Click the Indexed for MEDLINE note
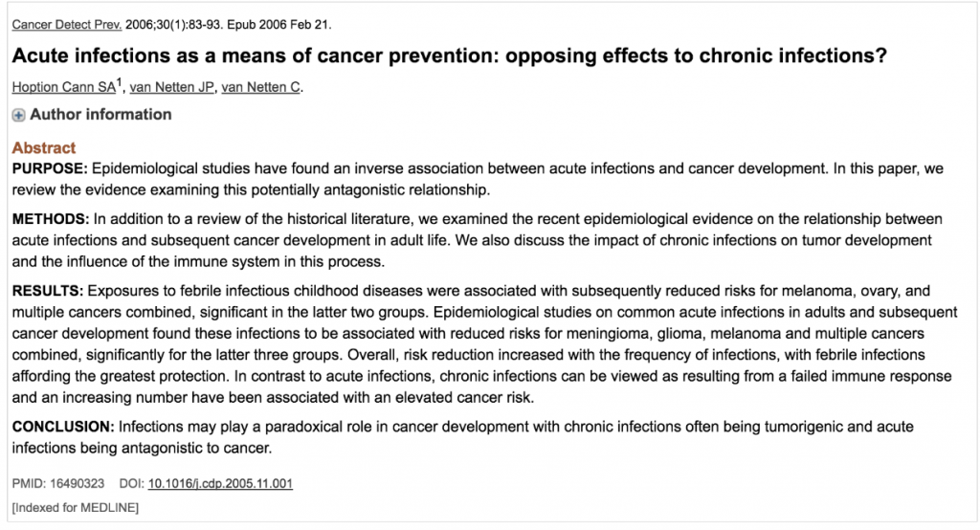Viewport: 980px width, 530px height. click(x=75, y=507)
